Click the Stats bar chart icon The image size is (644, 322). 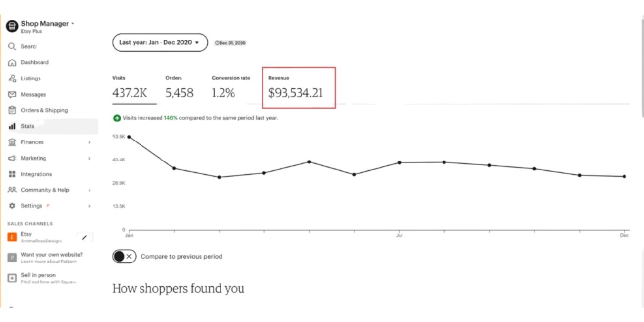point(12,126)
